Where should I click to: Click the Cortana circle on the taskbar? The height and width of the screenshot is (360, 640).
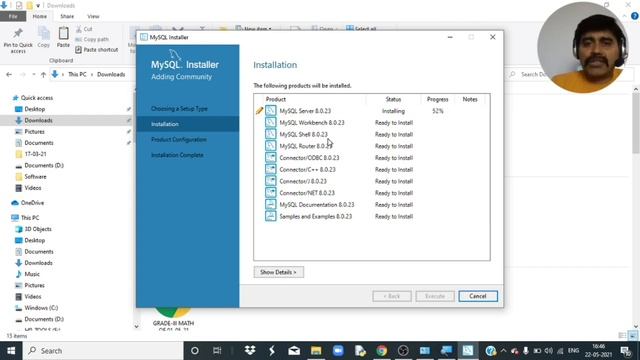[x=195, y=351]
